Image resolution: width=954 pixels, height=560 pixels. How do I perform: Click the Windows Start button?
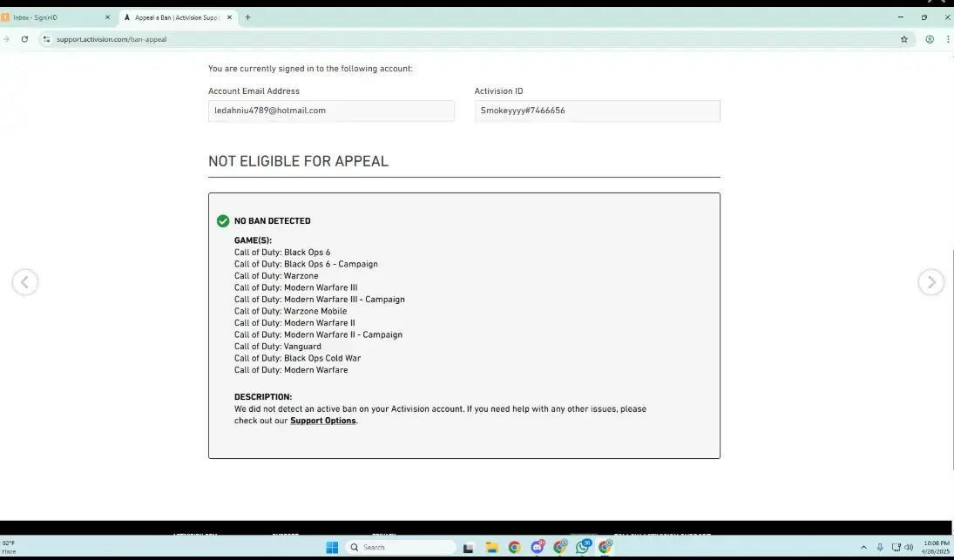pyautogui.click(x=332, y=547)
